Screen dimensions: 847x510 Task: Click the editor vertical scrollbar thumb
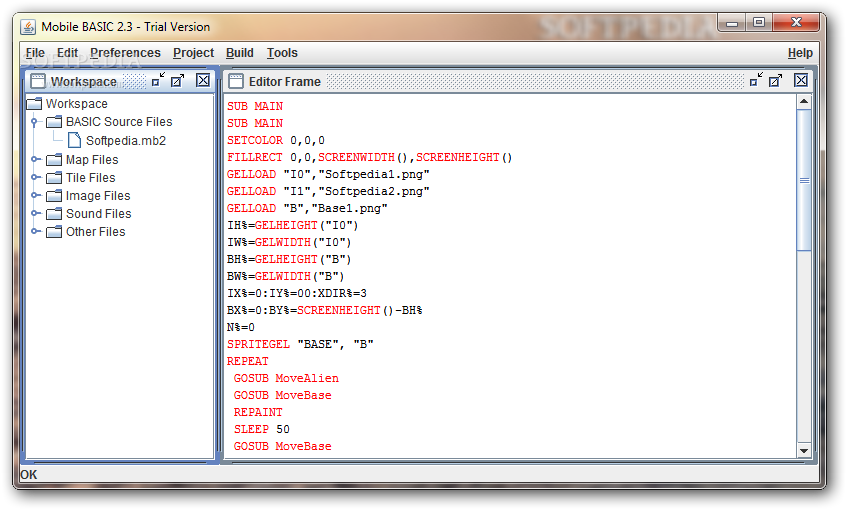804,180
